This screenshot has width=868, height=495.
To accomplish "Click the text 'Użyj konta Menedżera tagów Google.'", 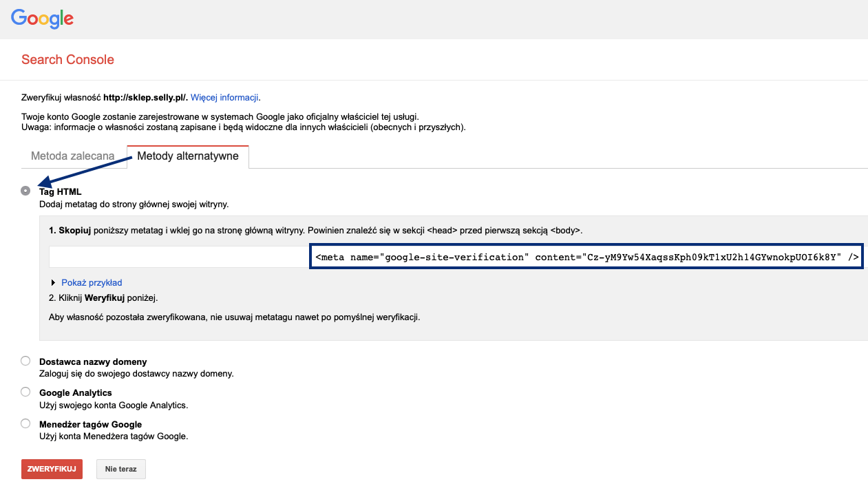I will (114, 436).
